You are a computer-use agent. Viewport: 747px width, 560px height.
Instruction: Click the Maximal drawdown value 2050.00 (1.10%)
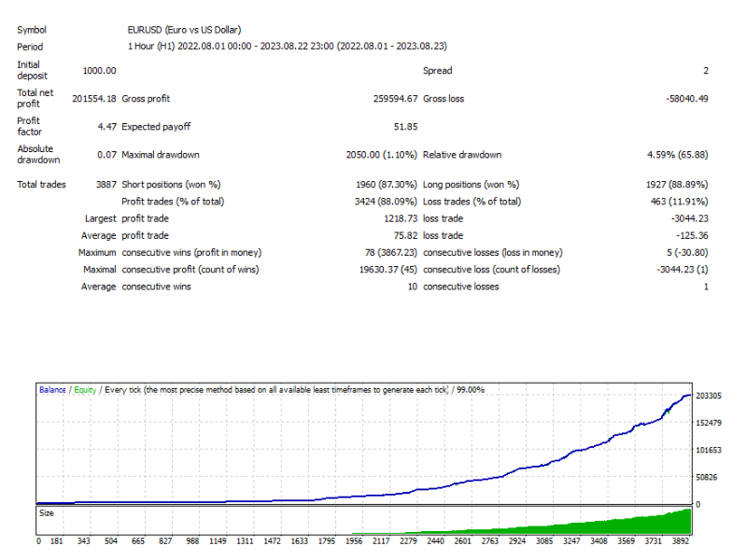[381, 155]
